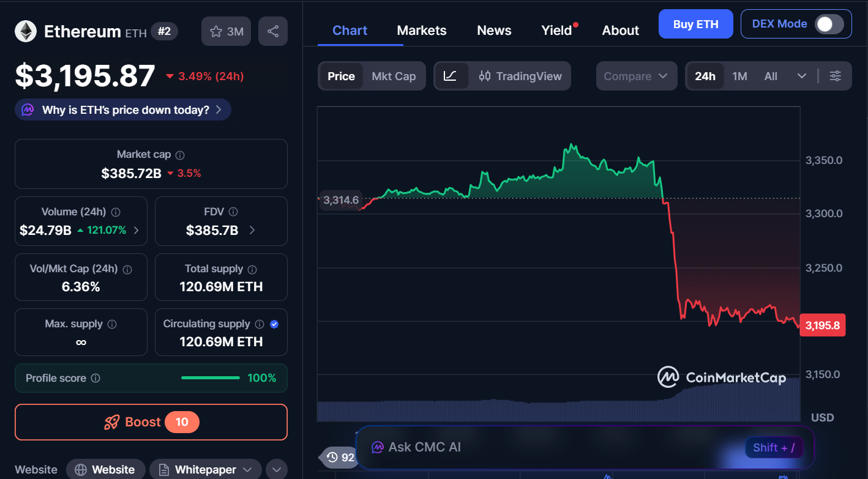Click the CMC AI logo in the ask bar
The width and height of the screenshot is (868, 479).
click(x=378, y=447)
